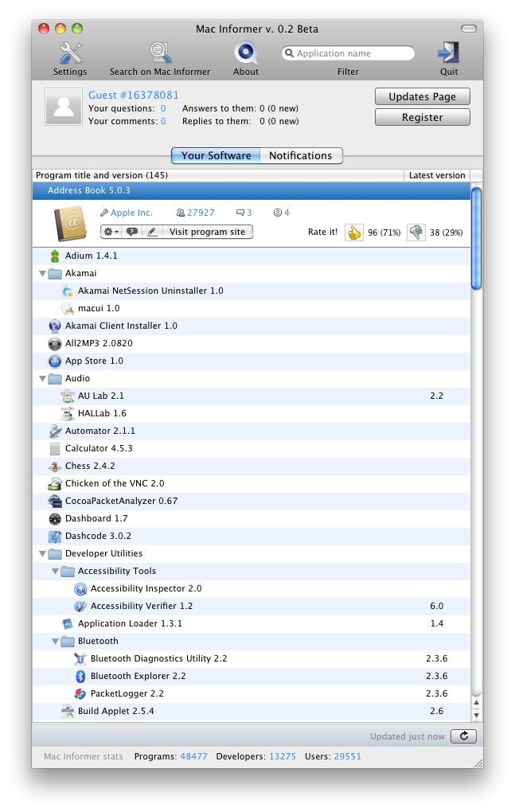Click the guest user avatar picture
The height and width of the screenshot is (812, 515).
click(x=64, y=107)
